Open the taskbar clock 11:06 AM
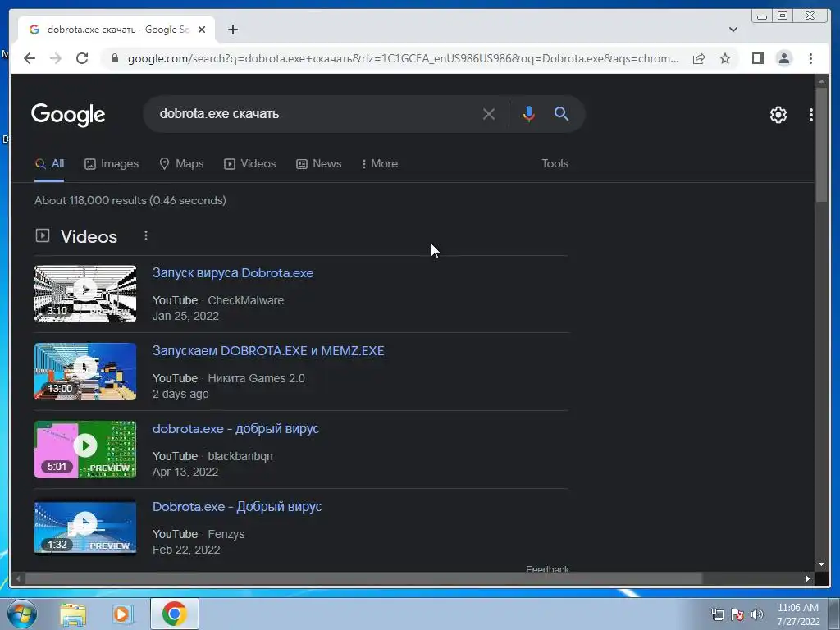 798,614
